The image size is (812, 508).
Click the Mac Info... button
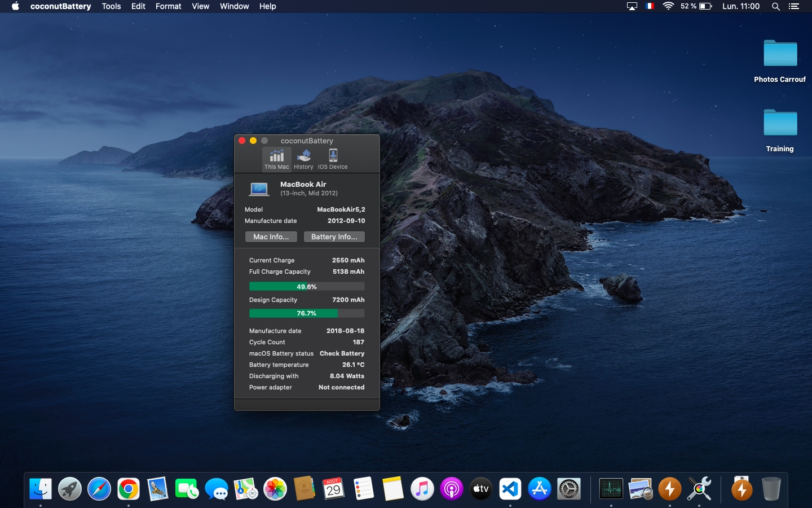click(x=271, y=237)
